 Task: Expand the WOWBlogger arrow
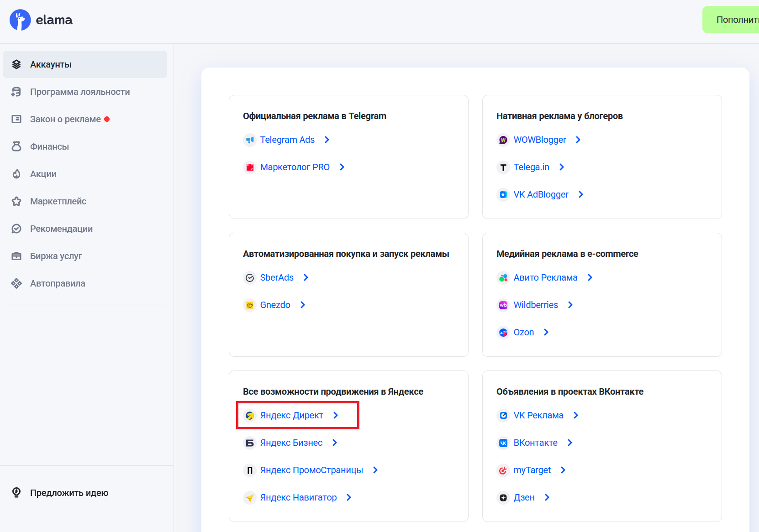click(x=579, y=140)
